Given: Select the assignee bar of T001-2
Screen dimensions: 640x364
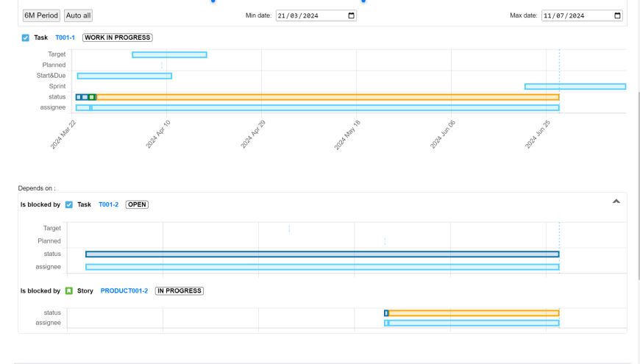Looking at the screenshot, I should (x=322, y=267).
